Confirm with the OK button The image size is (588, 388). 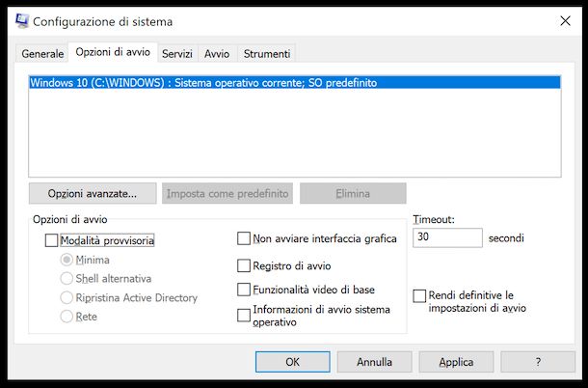(x=292, y=362)
